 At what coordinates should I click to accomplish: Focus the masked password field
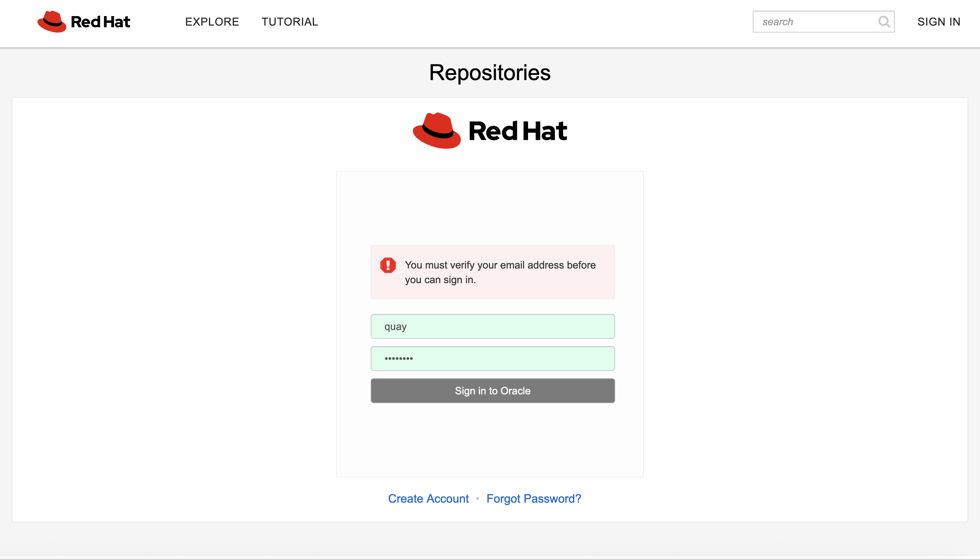pyautogui.click(x=492, y=359)
